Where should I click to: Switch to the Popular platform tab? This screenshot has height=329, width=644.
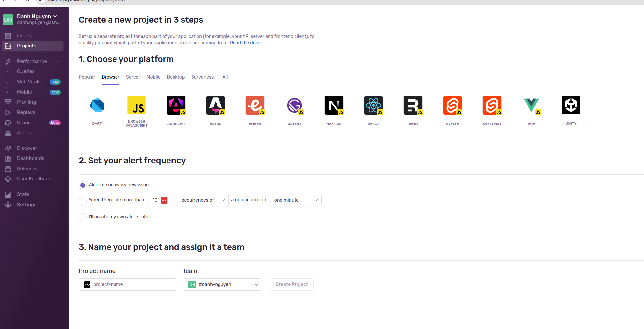point(87,77)
